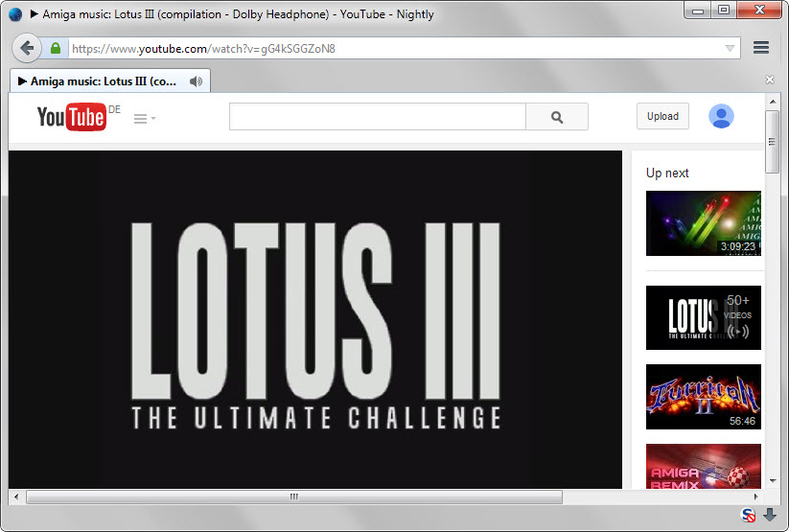The height and width of the screenshot is (532, 789).
Task: Click the green padlock site identity icon
Action: pos(56,48)
